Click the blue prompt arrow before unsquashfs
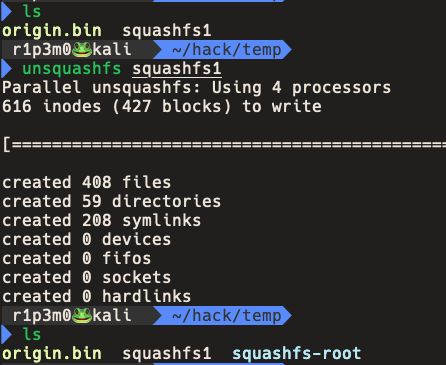 pos(6,69)
